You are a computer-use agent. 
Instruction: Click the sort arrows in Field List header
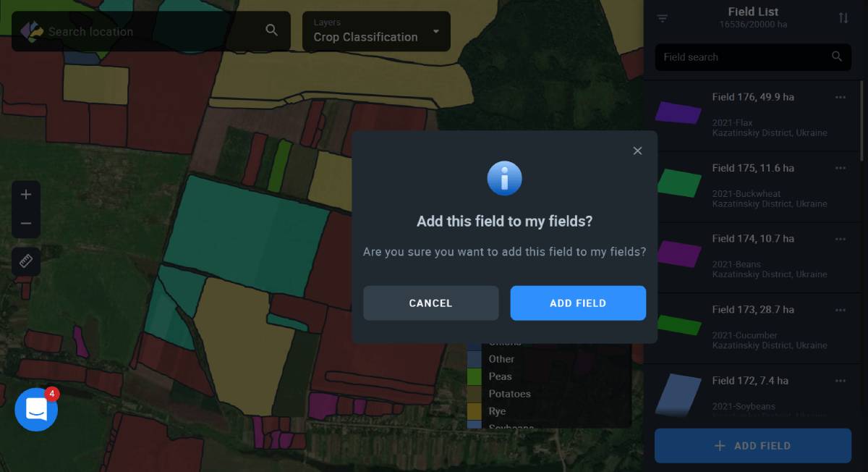pos(843,18)
